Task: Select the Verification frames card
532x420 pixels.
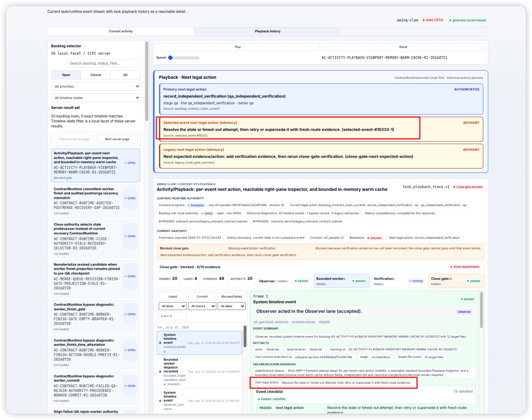Action: pos(399,281)
